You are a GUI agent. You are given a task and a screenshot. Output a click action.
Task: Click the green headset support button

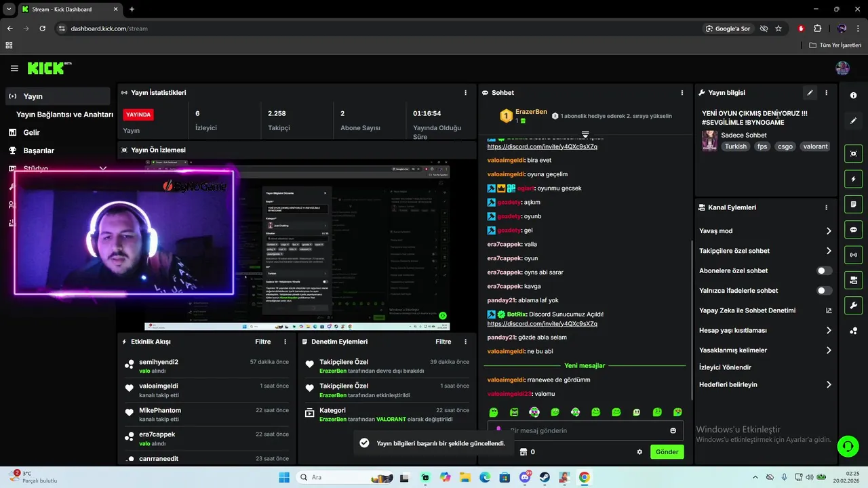(x=847, y=446)
